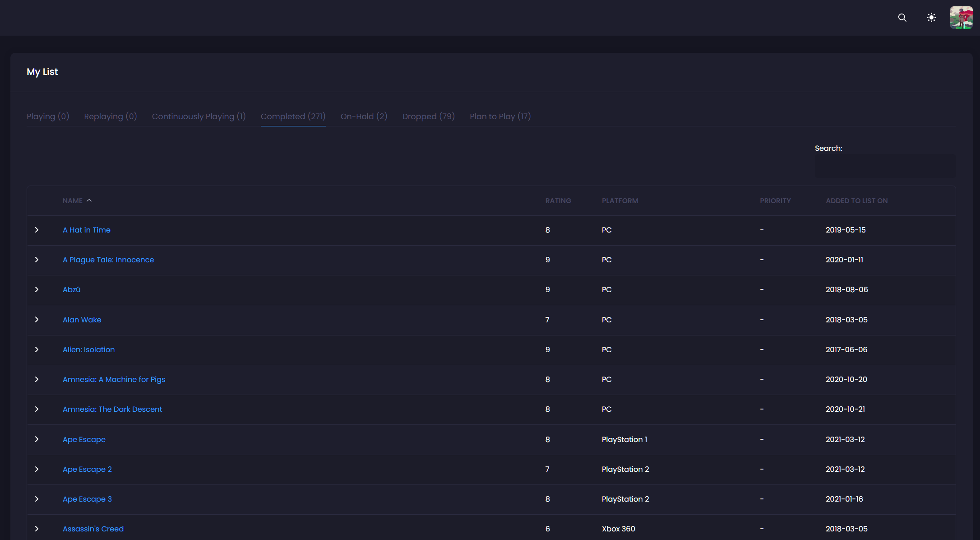Open Amnesia: The Dark Descent link
The height and width of the screenshot is (540, 980).
[x=112, y=409]
